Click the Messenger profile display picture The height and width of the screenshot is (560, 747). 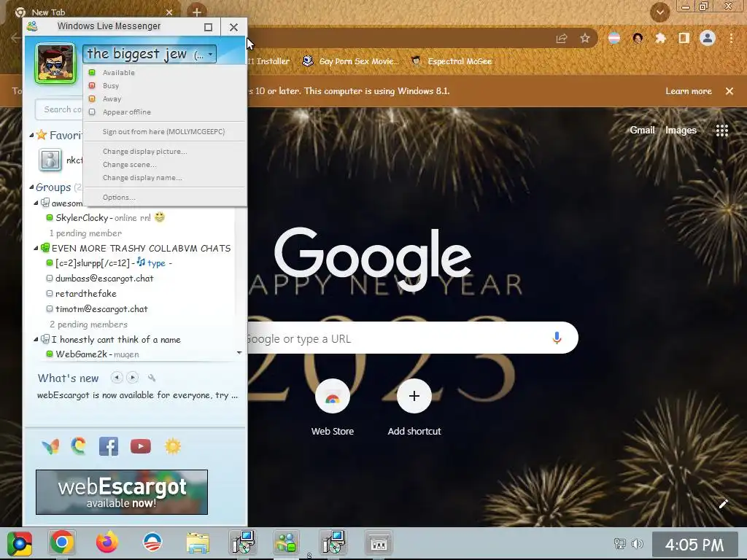pyautogui.click(x=55, y=63)
